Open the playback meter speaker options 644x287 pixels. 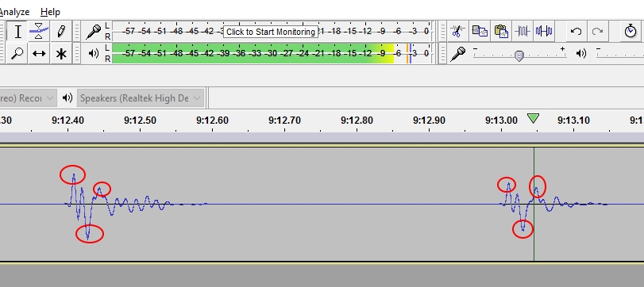[x=93, y=53]
